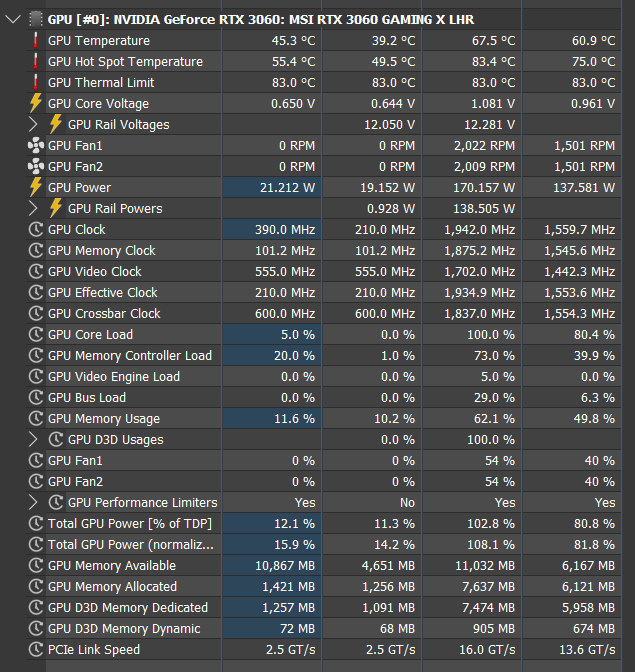Expand the GPU Rail Powers row
The height and width of the screenshot is (672, 635).
[x=35, y=208]
